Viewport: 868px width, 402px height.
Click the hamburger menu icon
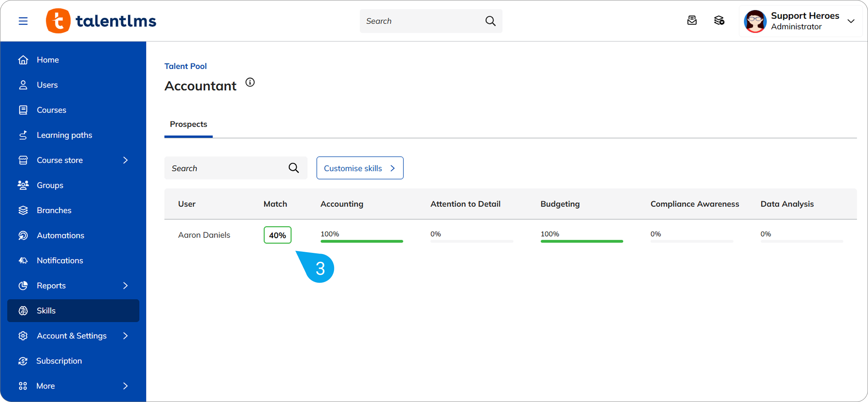point(23,21)
